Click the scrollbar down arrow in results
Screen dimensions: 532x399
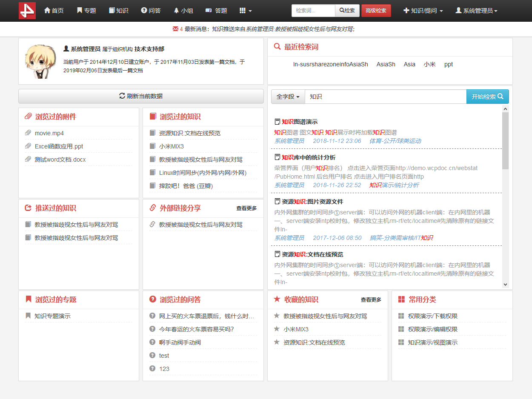coord(505,285)
